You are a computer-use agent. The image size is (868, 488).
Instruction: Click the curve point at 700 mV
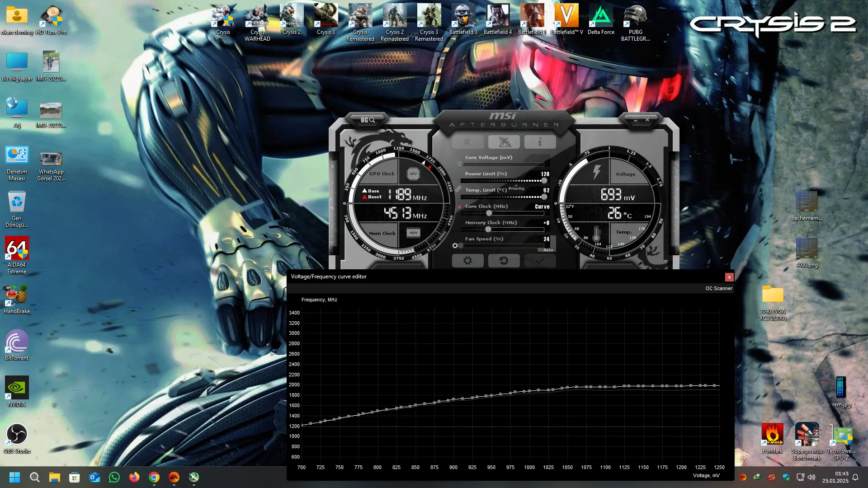(x=302, y=425)
